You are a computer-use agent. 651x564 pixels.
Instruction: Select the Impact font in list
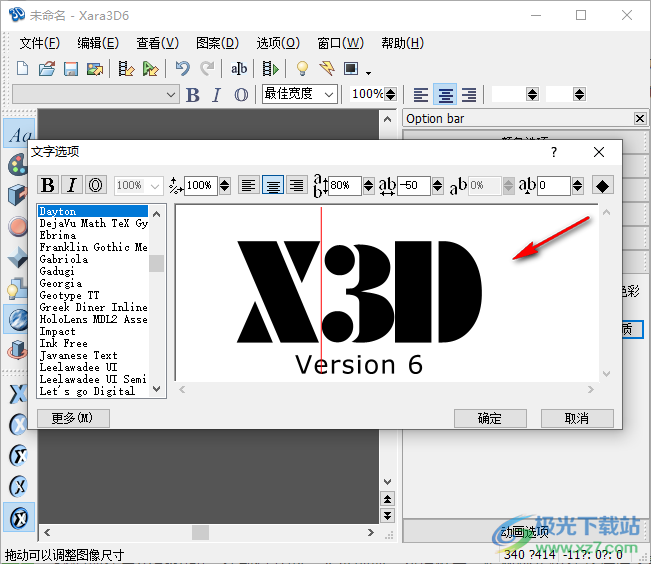click(57, 331)
